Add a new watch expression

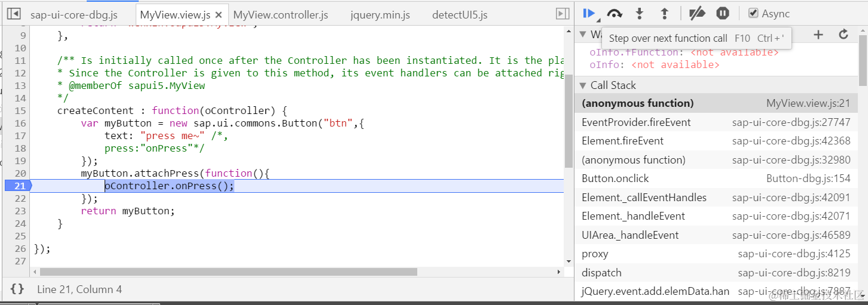point(818,35)
